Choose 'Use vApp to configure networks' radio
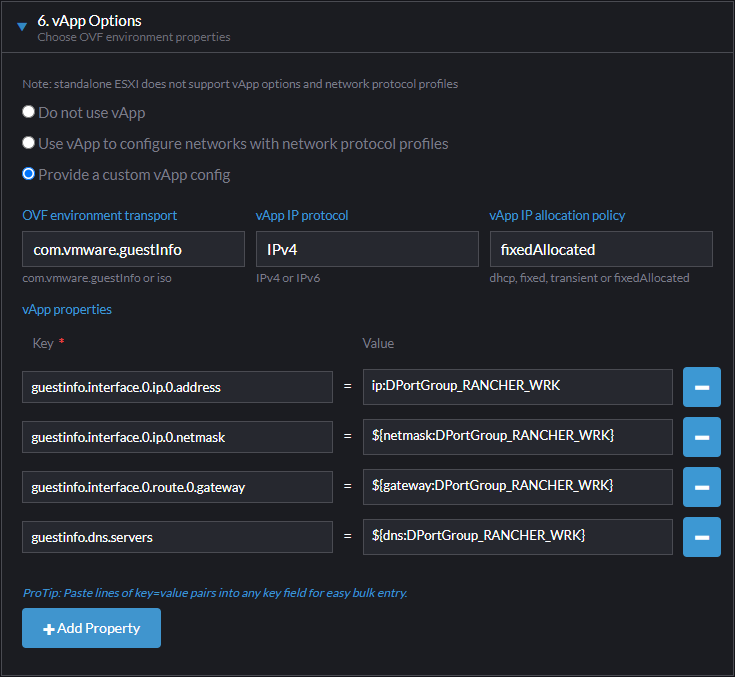The height and width of the screenshot is (677, 735). (x=29, y=143)
